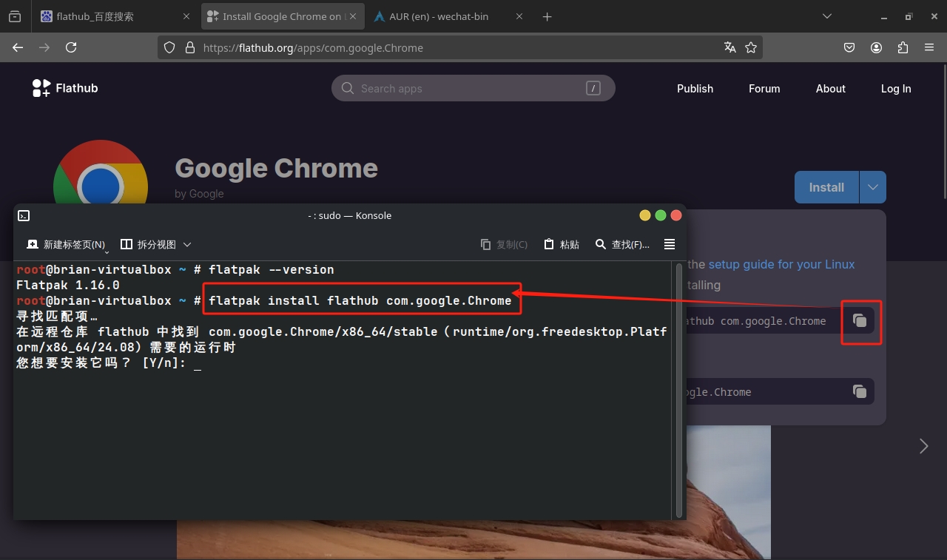List all tabs dropdown arrow
The image size is (947, 560).
click(x=827, y=16)
